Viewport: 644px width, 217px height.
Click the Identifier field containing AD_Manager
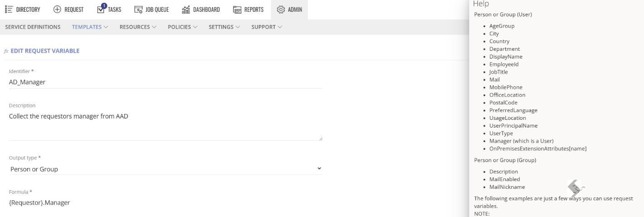tap(166, 82)
